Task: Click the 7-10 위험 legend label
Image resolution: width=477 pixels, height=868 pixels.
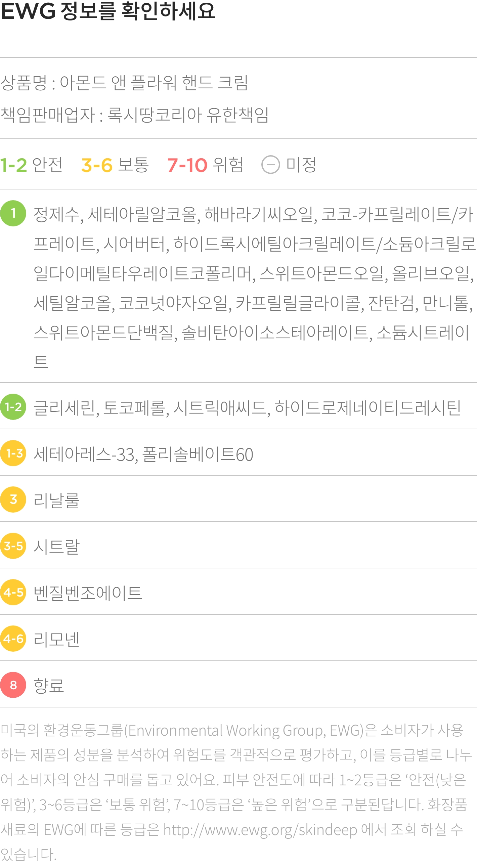Action: (205, 165)
